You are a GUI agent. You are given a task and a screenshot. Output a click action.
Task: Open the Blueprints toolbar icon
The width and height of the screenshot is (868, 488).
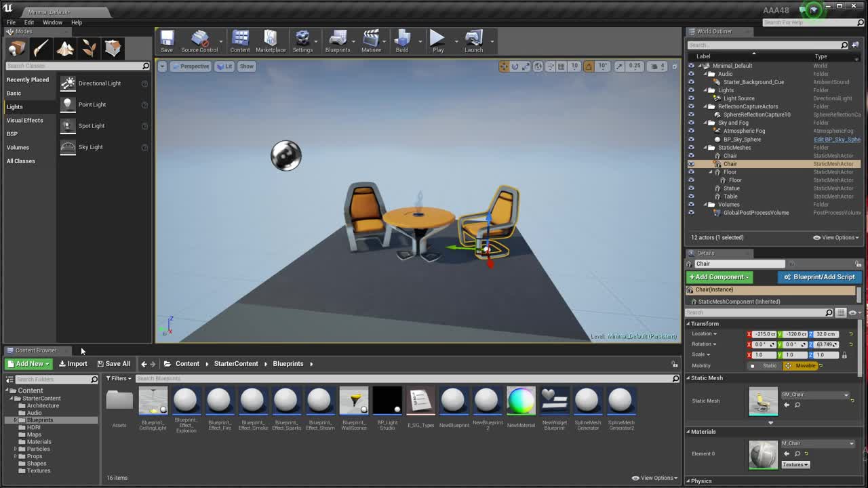[x=338, y=42]
